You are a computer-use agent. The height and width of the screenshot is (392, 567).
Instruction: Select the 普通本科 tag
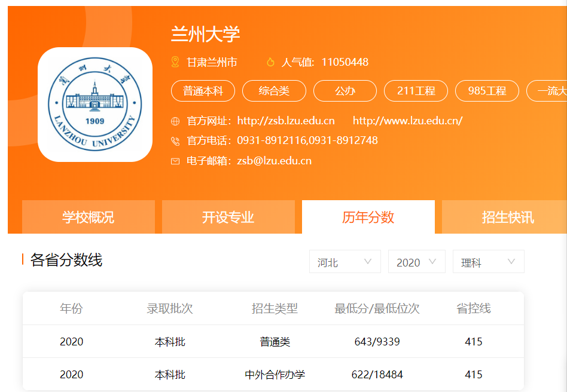click(x=203, y=91)
